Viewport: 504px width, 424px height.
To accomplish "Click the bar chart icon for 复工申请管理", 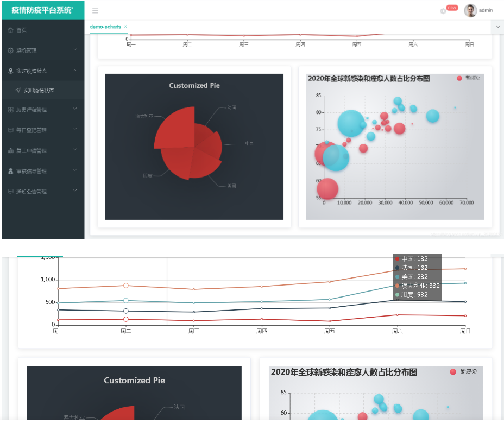I will (11, 150).
